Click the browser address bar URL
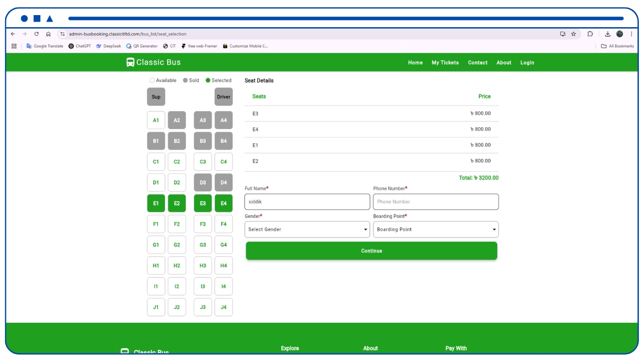The image size is (644, 362). (x=128, y=34)
